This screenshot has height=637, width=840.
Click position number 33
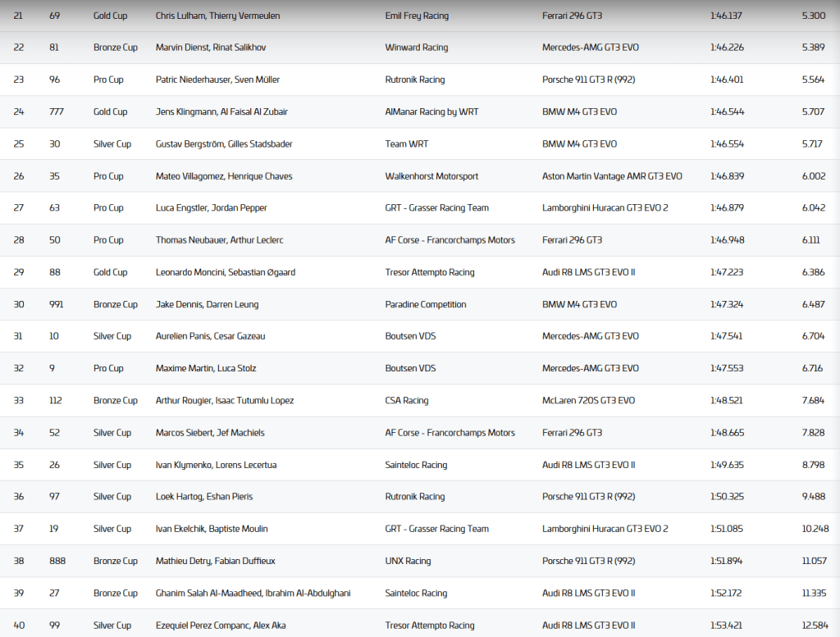click(18, 400)
